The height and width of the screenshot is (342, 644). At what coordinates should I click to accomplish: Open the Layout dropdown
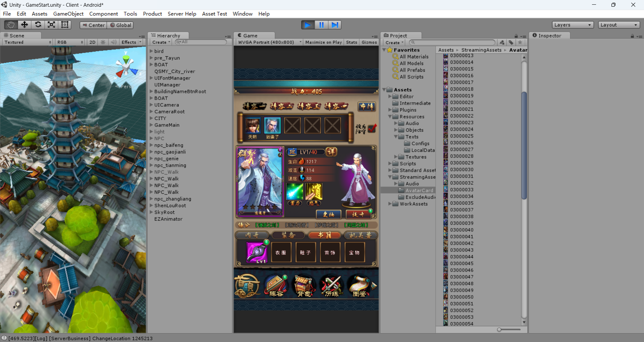619,25
